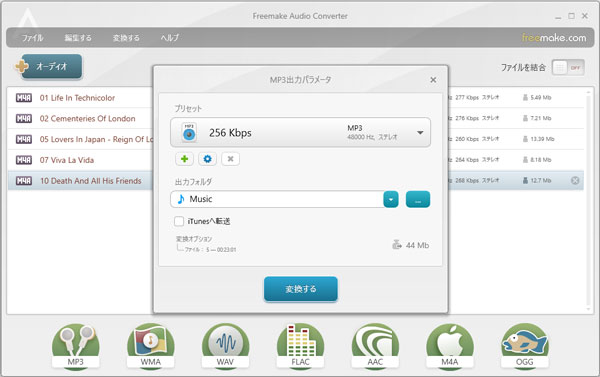Close the MP3出力パラメータ dialog
This screenshot has height=377, width=600.
[x=433, y=80]
